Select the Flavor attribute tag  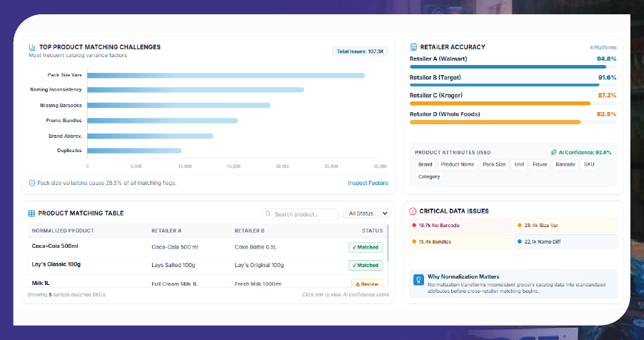[540, 164]
